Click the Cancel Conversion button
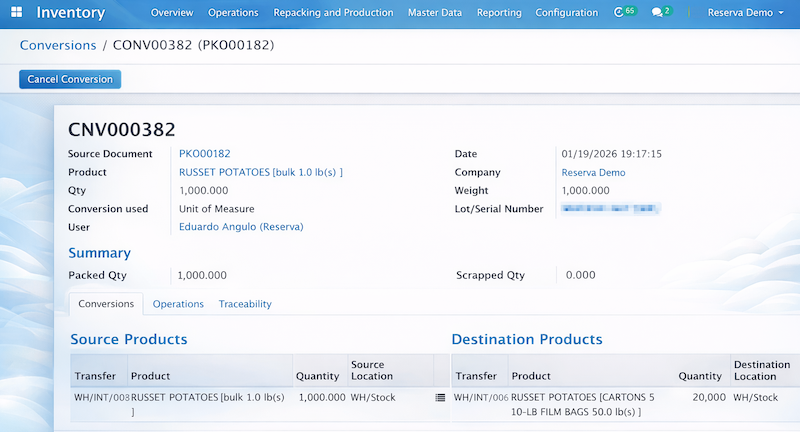The height and width of the screenshot is (432, 800). coord(70,79)
